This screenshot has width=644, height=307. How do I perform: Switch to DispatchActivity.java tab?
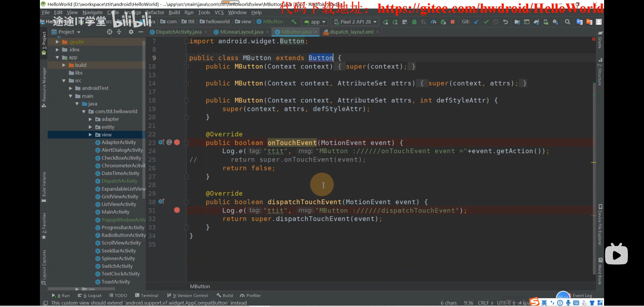178,32
